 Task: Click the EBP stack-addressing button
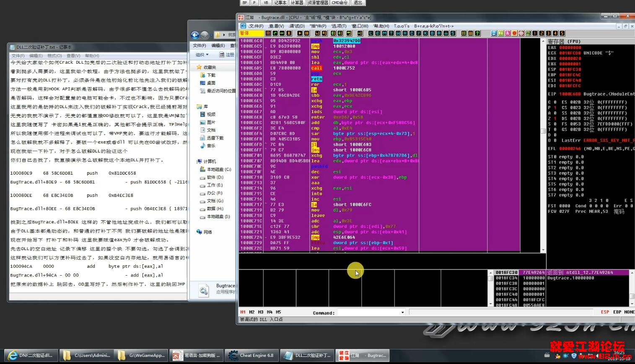coord(617,312)
